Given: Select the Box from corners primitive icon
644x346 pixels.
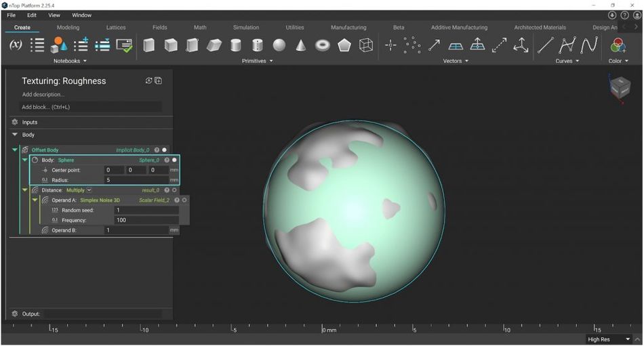Looking at the screenshot, I should point(193,45).
